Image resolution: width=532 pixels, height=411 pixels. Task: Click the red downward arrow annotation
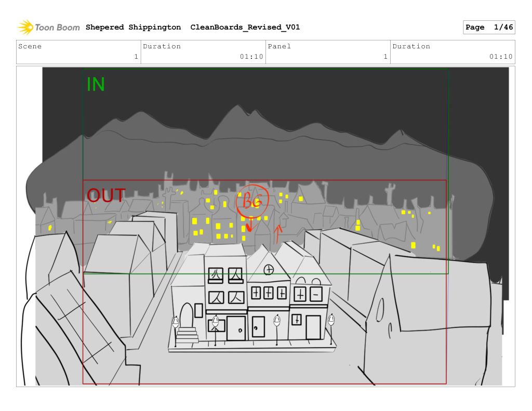tap(249, 224)
